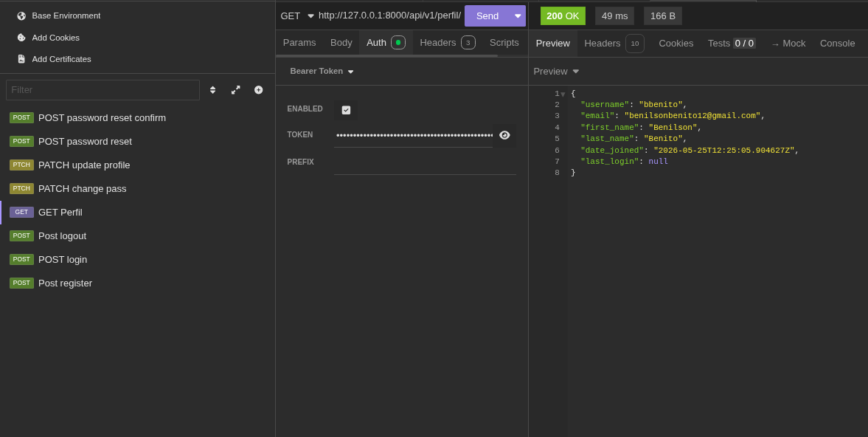Click the Add Certificates file icon
The width and height of the screenshot is (868, 437).
pyautogui.click(x=21, y=59)
